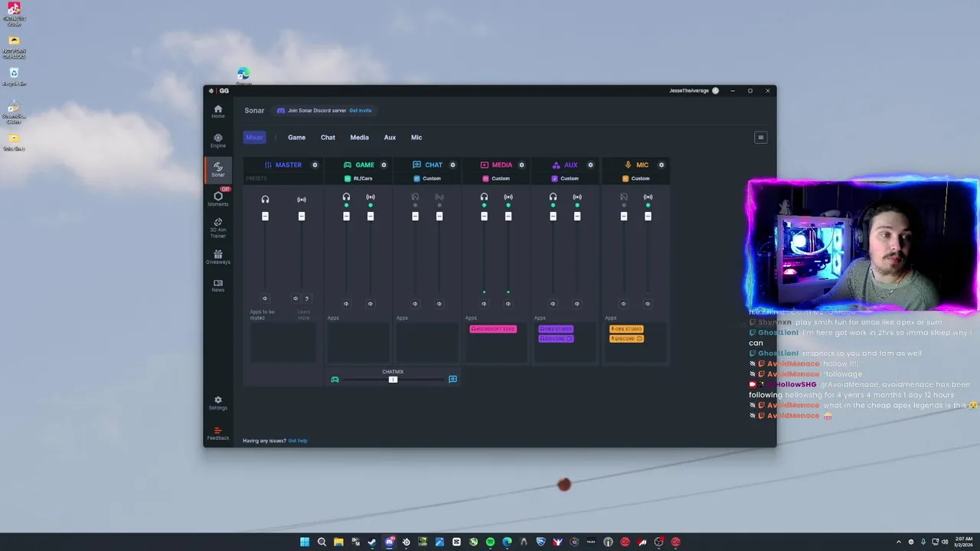The height and width of the screenshot is (551, 980).
Task: Open AUX channel gear settings
Action: pos(590,165)
